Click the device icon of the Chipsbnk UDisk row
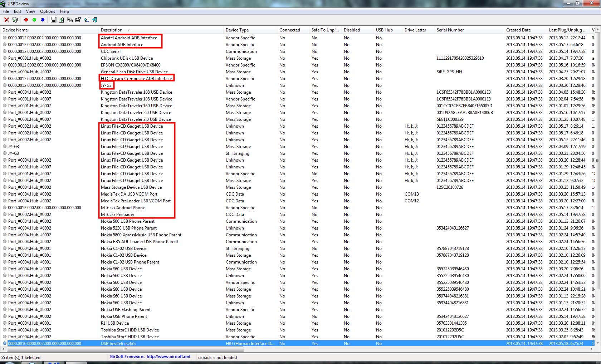The image size is (601, 364). coord(5,58)
